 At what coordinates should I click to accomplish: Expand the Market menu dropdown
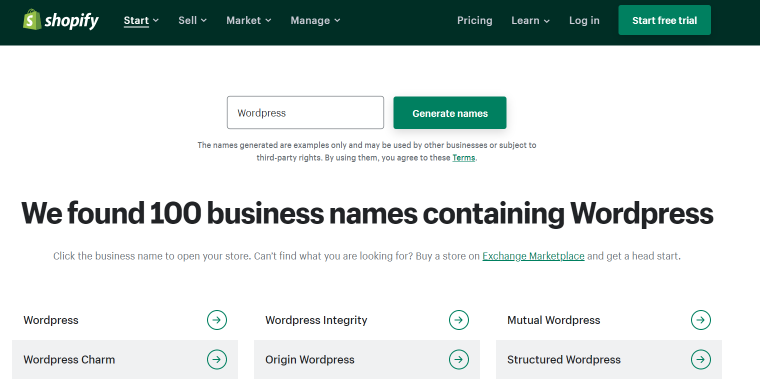(x=249, y=20)
